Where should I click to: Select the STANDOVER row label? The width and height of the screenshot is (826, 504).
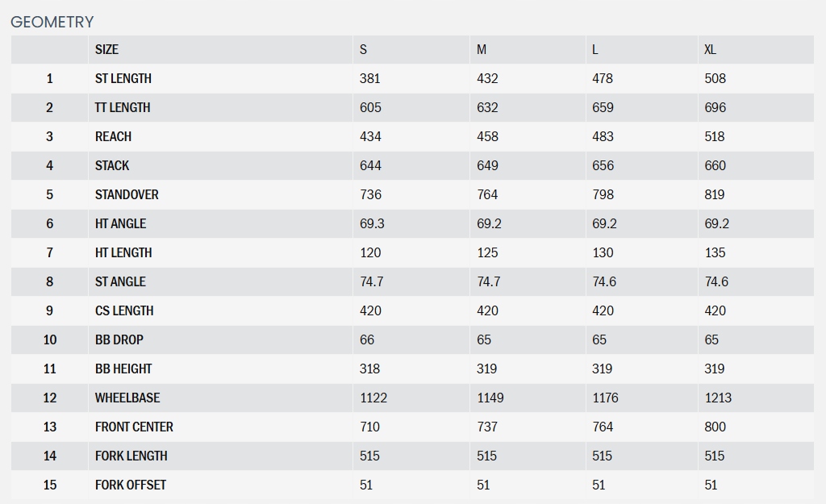pos(127,194)
